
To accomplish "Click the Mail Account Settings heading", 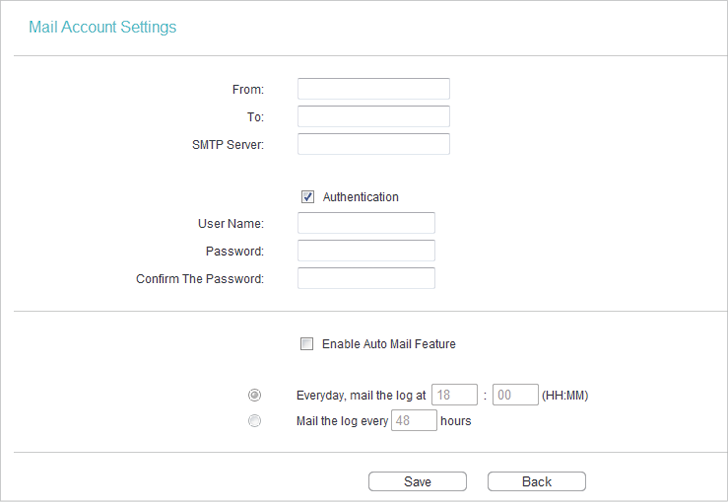I will pyautogui.click(x=103, y=27).
